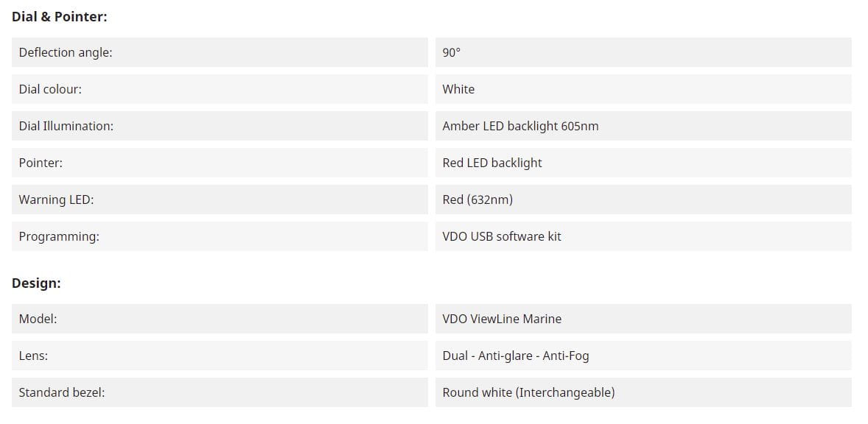
Task: Click the 'Design:' section heading
Action: tap(36, 283)
